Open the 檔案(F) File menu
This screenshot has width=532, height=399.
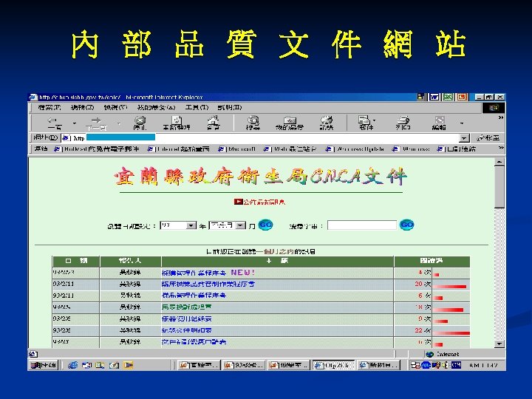pos(50,108)
